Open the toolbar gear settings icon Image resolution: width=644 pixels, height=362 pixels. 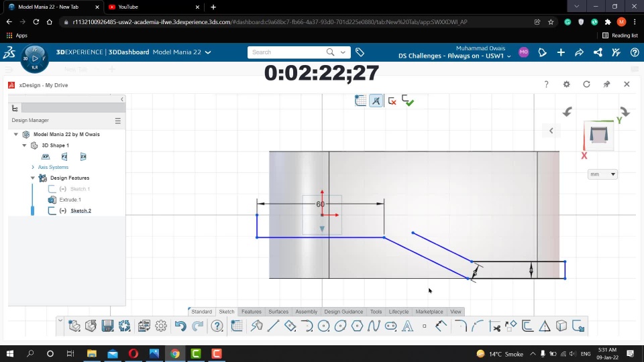coord(161,326)
